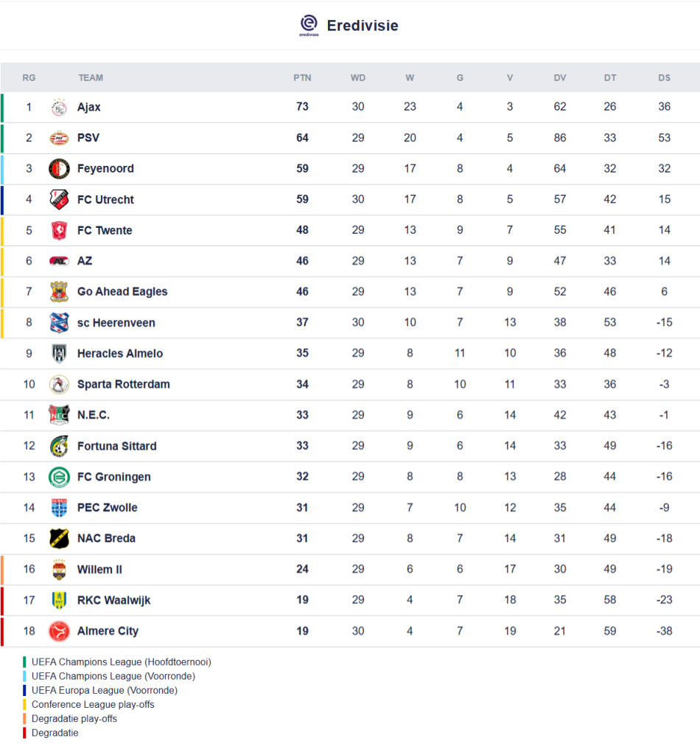Screen dimensions: 700x755
Task: Click the Eredivisie league logo
Action: (x=309, y=25)
